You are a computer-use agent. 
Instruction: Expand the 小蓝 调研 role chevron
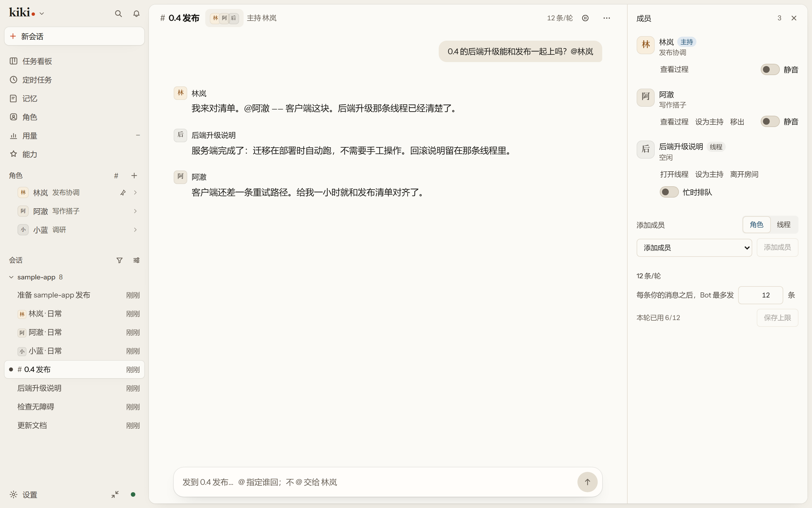click(x=135, y=230)
